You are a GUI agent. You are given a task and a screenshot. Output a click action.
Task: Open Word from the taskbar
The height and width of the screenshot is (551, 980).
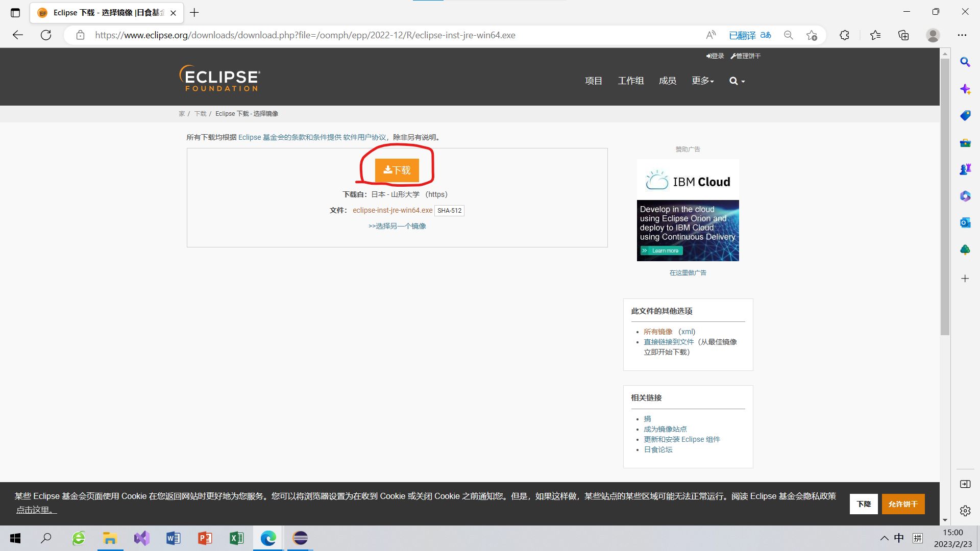tap(173, 538)
